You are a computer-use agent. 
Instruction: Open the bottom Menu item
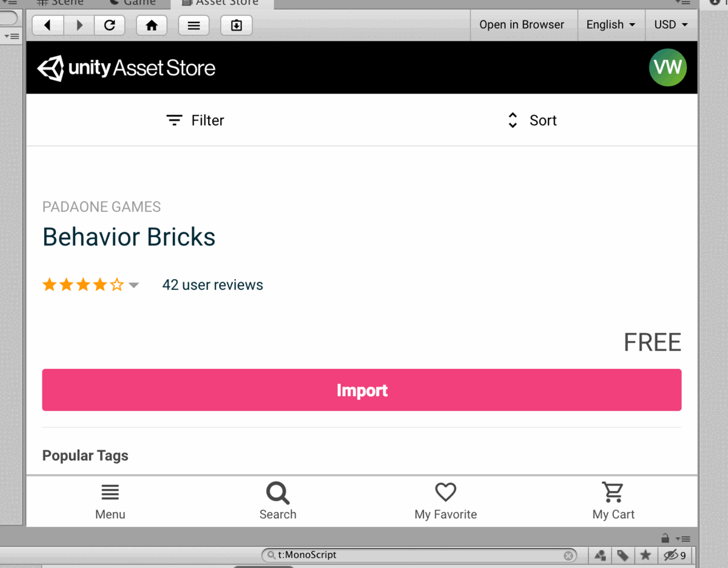tap(110, 501)
